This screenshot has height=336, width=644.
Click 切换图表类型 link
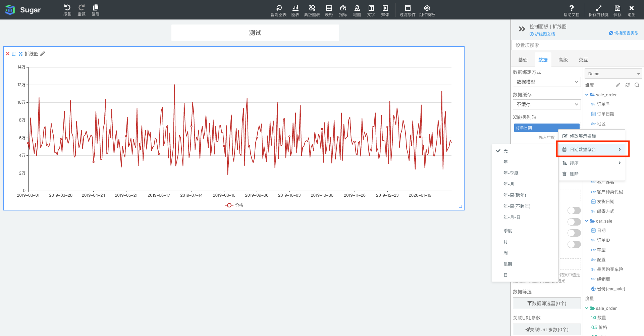coord(624,33)
